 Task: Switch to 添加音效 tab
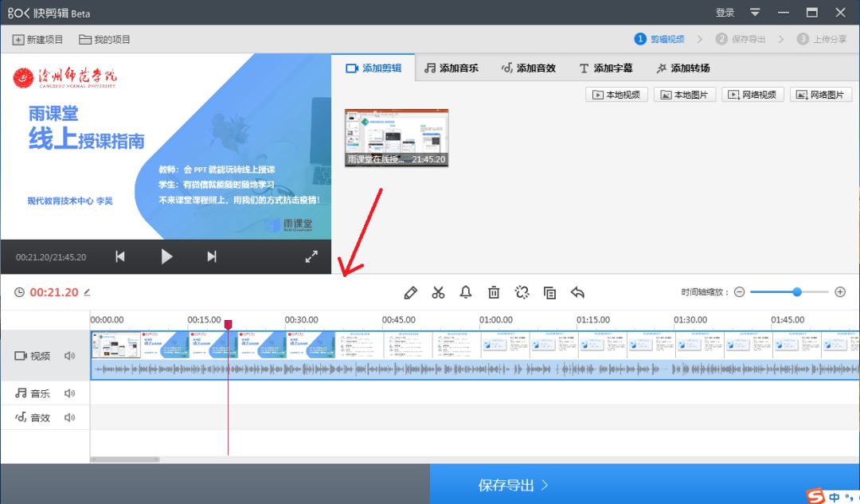529,68
